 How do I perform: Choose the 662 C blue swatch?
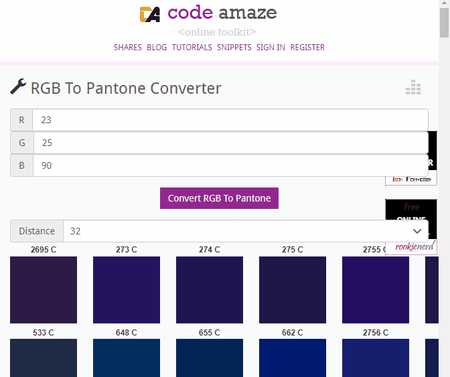pyautogui.click(x=292, y=358)
